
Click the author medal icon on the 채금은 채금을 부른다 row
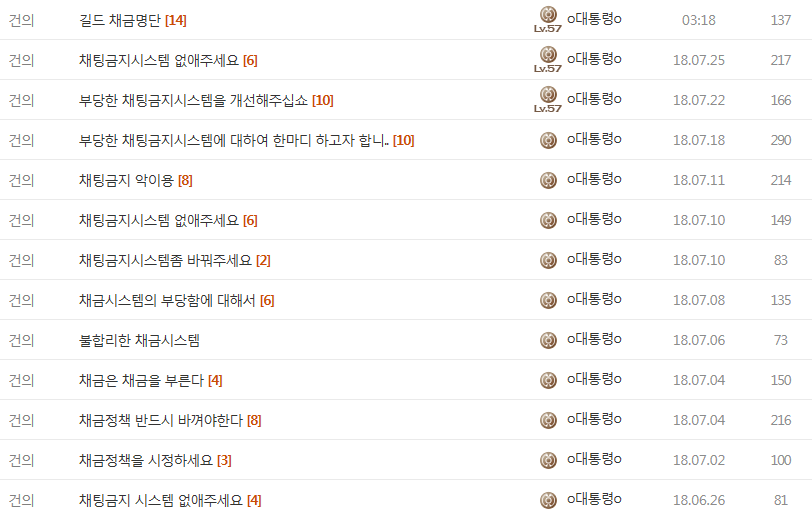[x=548, y=380]
